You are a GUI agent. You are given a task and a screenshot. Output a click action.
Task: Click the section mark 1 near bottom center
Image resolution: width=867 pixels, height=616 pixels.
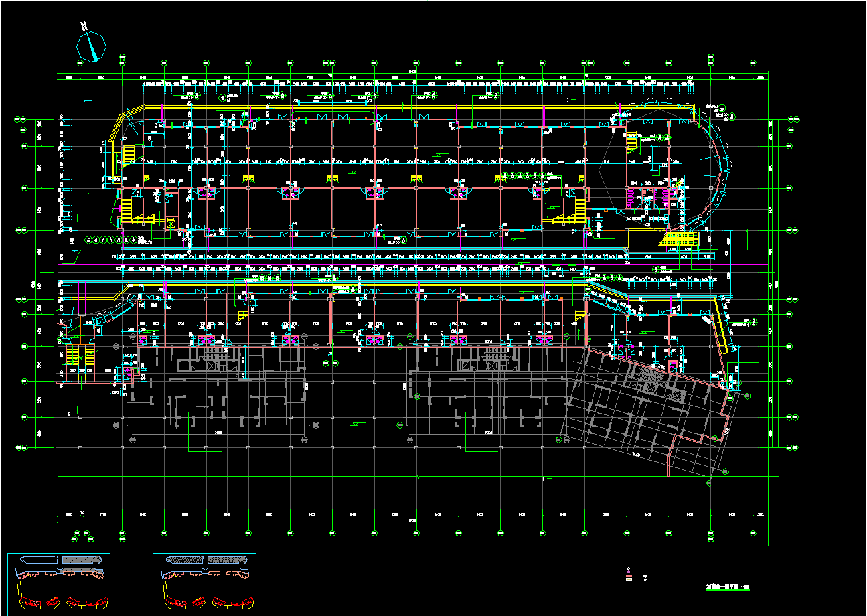coord(544,479)
